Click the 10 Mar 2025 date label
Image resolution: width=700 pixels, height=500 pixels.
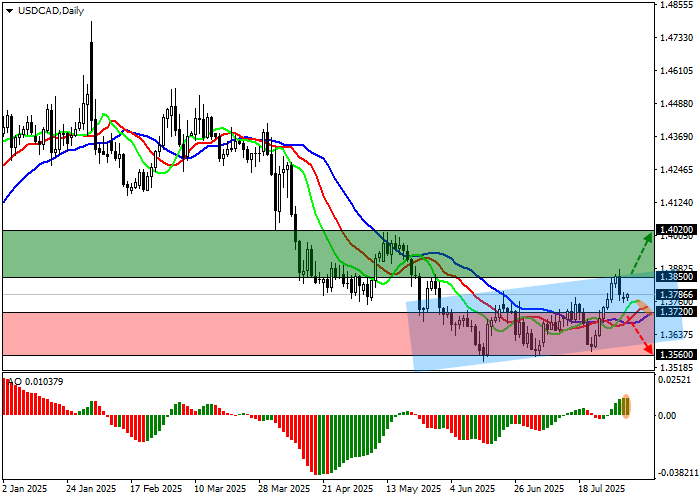[221, 489]
